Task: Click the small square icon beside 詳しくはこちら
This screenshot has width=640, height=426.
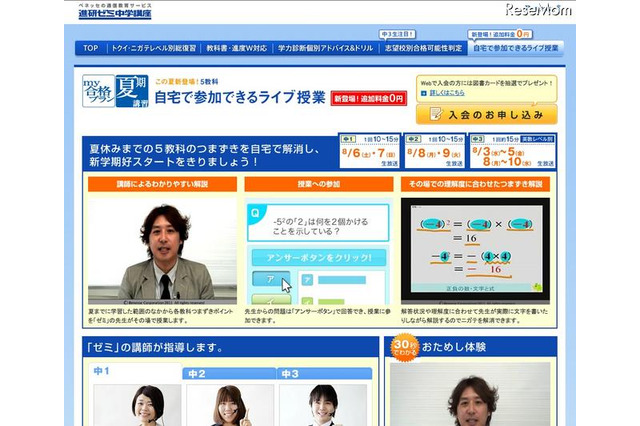Action: click(424, 93)
